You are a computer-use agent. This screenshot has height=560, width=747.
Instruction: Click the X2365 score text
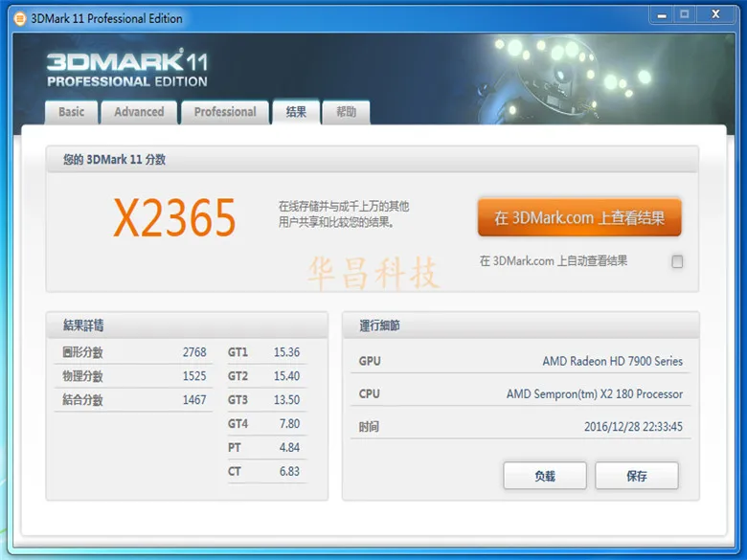coord(174,217)
